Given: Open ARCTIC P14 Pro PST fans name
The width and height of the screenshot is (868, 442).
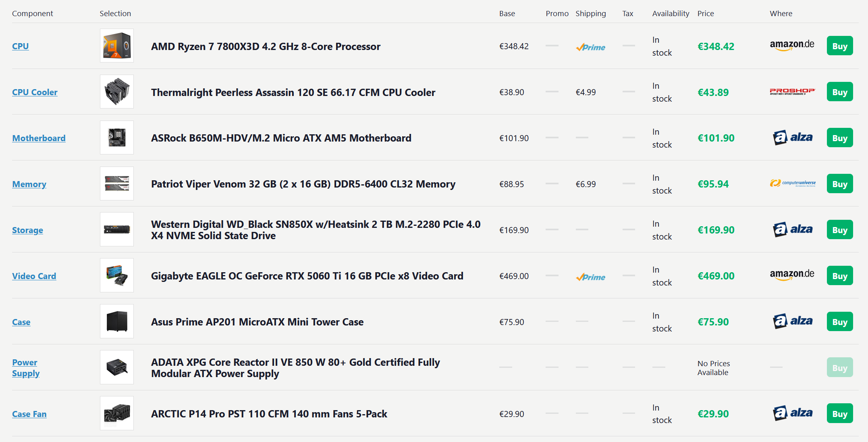Looking at the screenshot, I should [x=269, y=414].
